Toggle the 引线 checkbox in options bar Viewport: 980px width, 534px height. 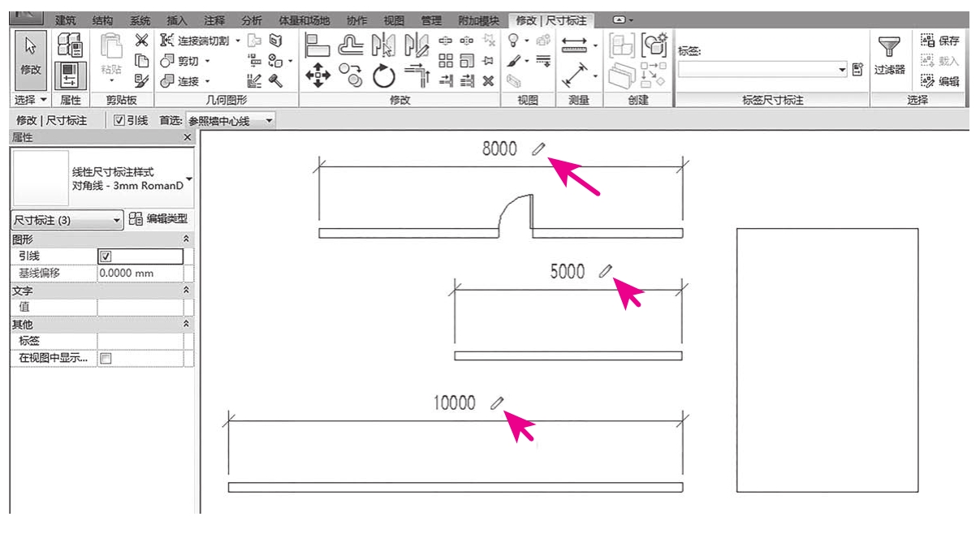coord(119,120)
